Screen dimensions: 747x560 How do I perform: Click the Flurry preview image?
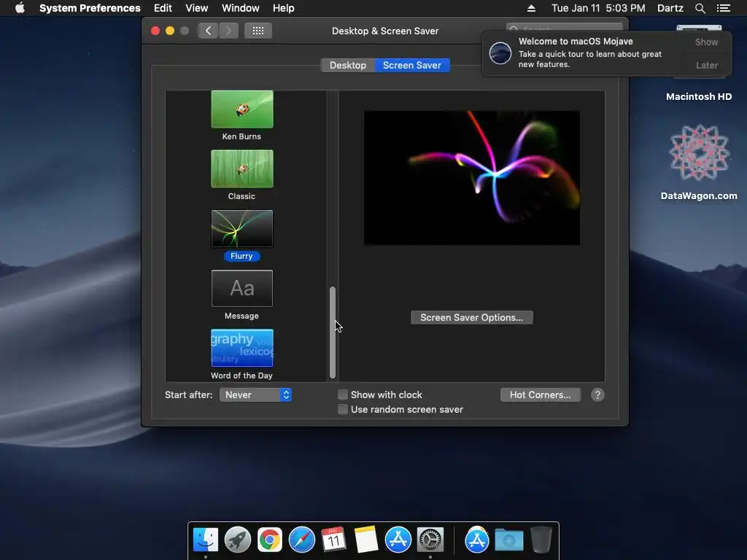(x=472, y=178)
